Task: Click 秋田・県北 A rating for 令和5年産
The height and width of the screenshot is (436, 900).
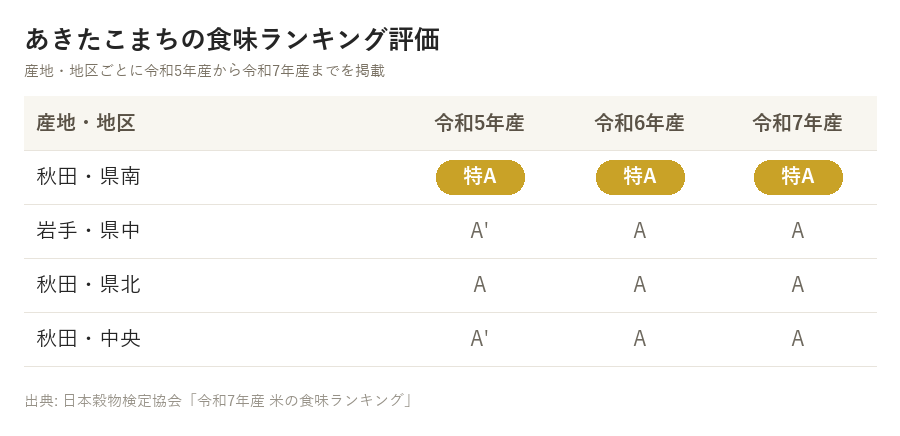Action: tap(480, 285)
